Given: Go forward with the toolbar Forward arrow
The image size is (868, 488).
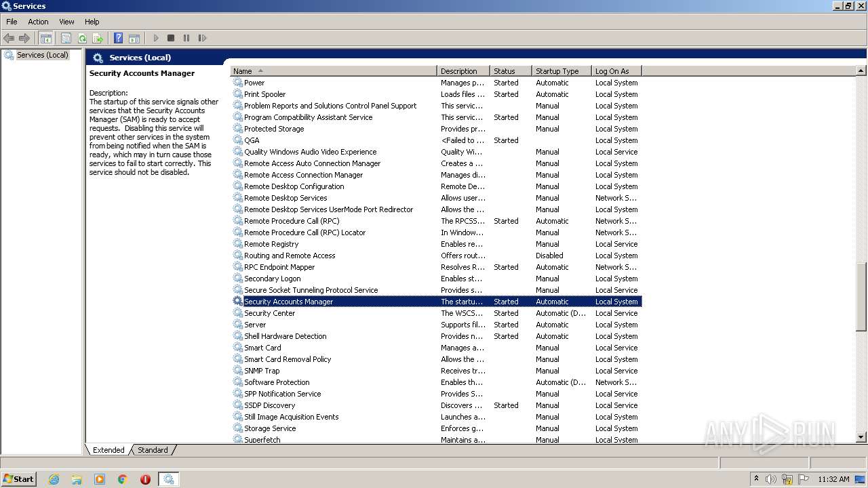Looking at the screenshot, I should (x=24, y=39).
